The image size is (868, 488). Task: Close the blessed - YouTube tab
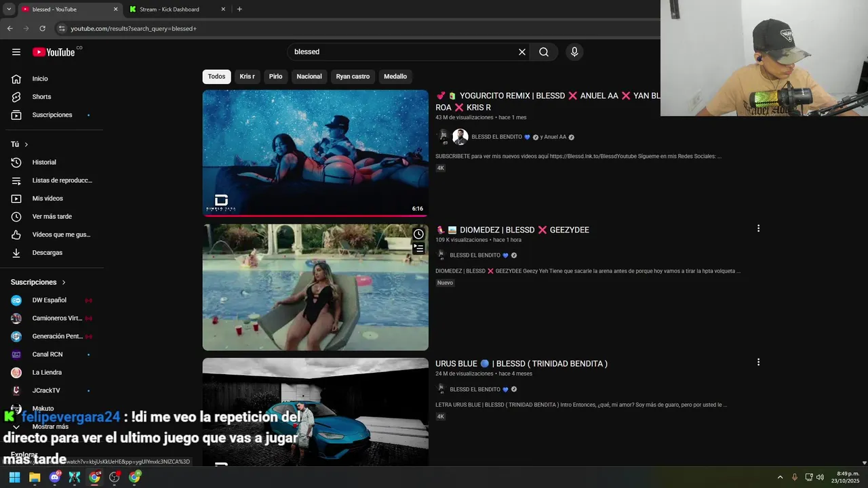click(115, 9)
